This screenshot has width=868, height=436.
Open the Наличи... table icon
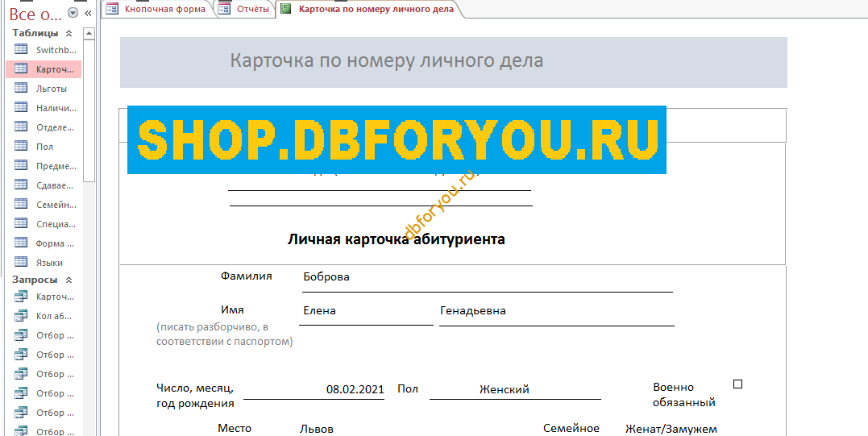pyautogui.click(x=20, y=107)
